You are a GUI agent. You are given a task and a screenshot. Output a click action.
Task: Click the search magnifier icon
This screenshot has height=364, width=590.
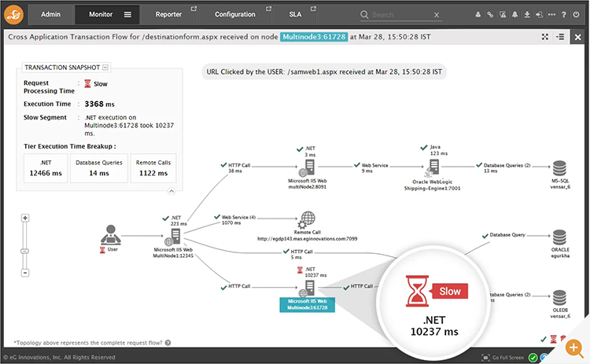(364, 15)
